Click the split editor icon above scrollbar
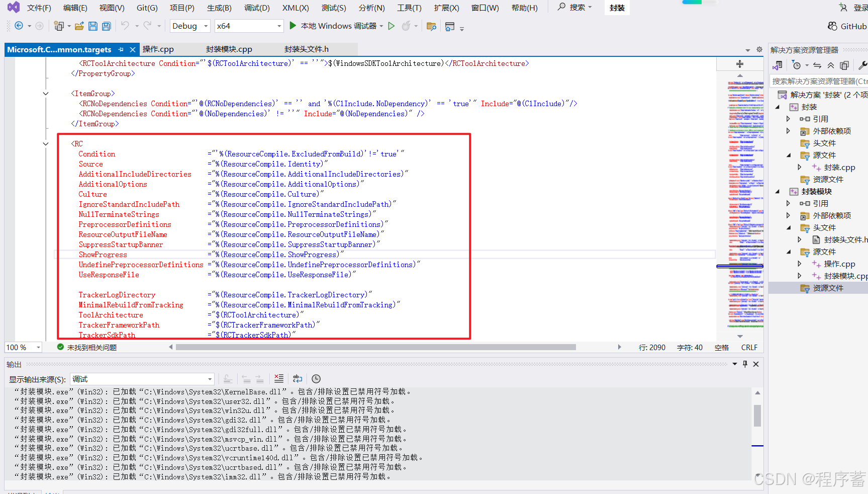The image size is (868, 494). (740, 64)
